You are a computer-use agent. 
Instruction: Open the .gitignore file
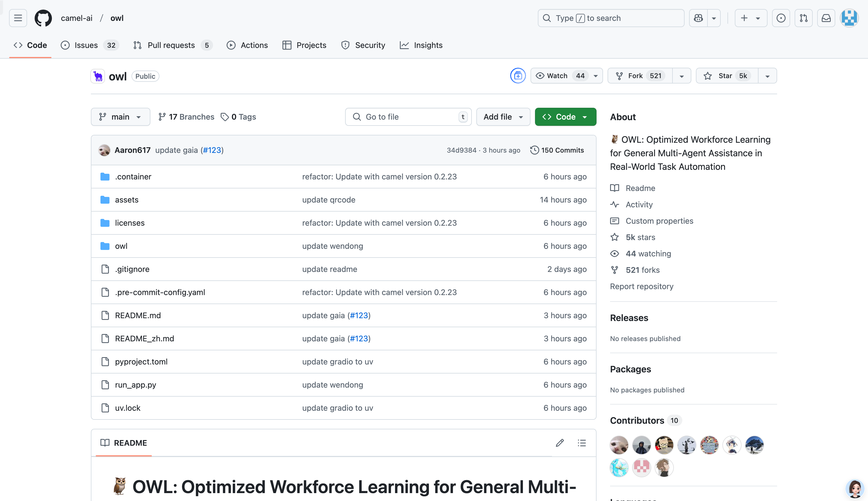pos(132,269)
